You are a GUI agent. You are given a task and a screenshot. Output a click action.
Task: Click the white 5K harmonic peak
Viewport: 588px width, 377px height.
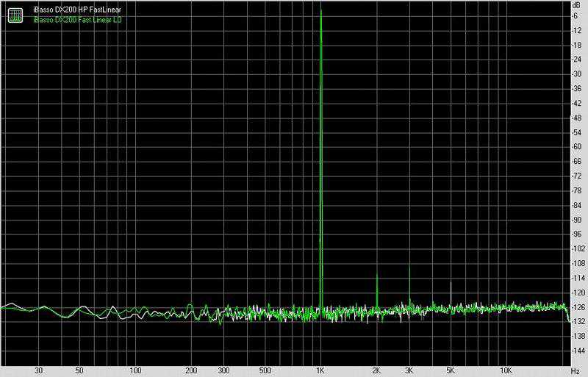coord(451,284)
